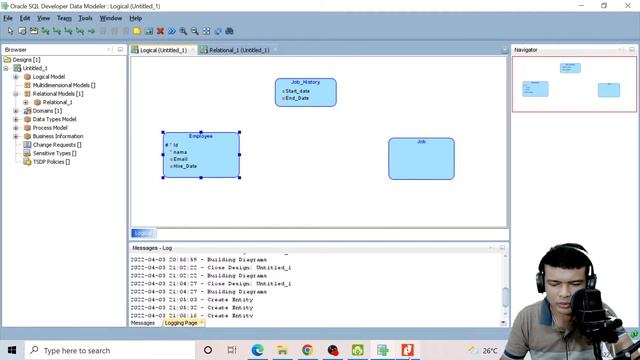Click the Designs folder icon in Browser

7,60
